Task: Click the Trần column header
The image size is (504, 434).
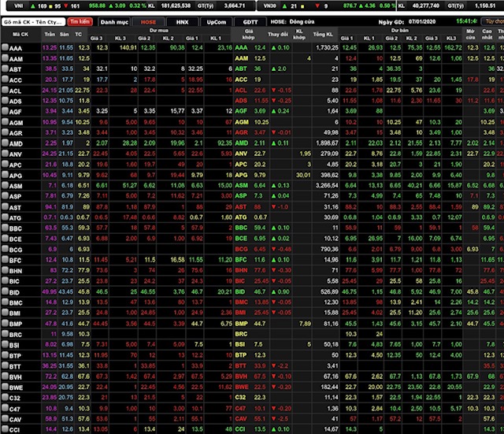Action: 50,35
